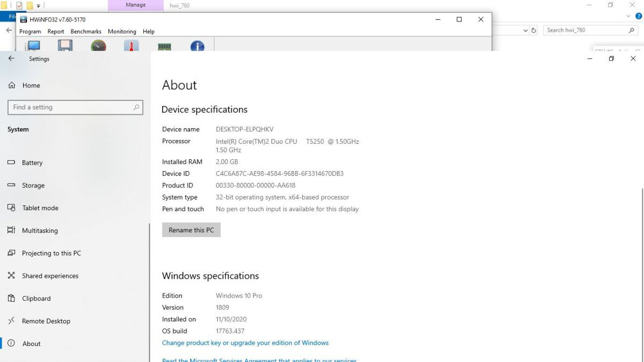Open HWiNFO Report menu
The width and height of the screenshot is (644, 362).
coord(56,32)
